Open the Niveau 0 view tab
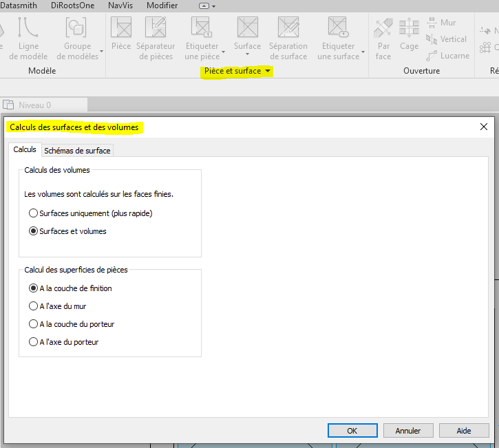 point(34,105)
